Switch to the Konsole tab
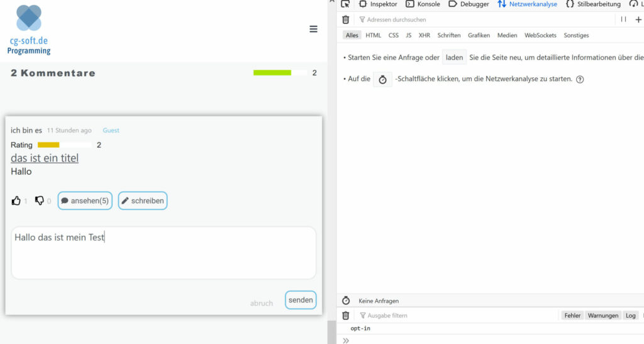Viewport: 644px width, 344px height. pos(423,4)
